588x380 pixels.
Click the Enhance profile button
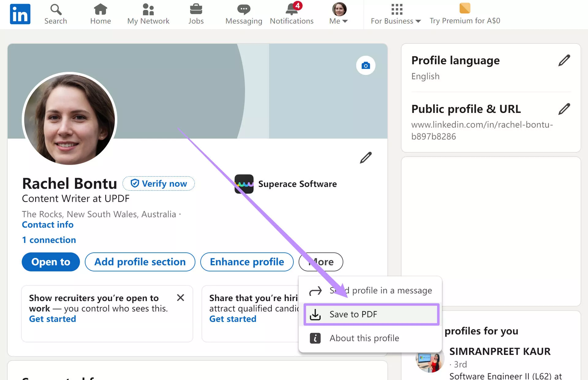coord(247,262)
